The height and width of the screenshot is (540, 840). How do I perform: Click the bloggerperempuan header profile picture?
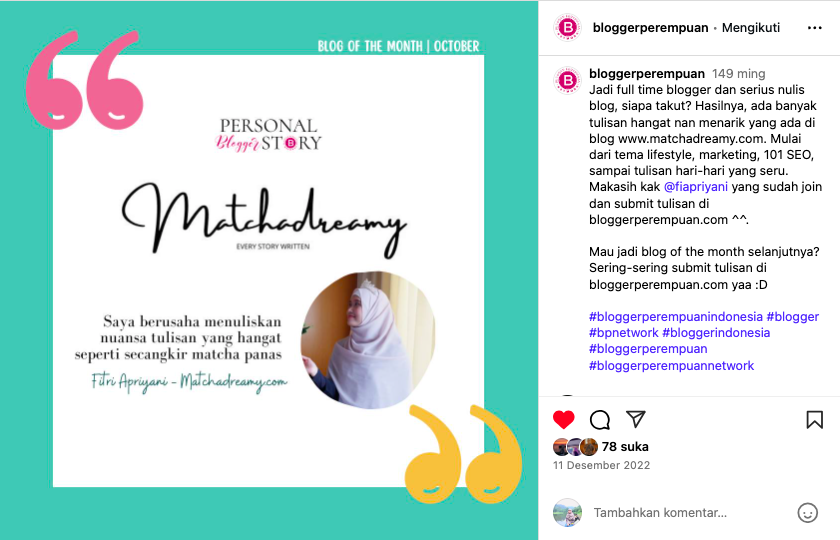point(568,27)
